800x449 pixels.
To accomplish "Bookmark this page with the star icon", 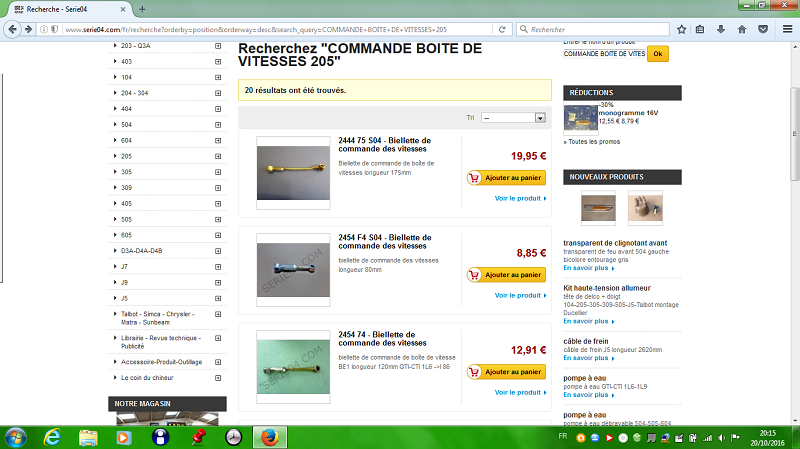I will coord(681,30).
